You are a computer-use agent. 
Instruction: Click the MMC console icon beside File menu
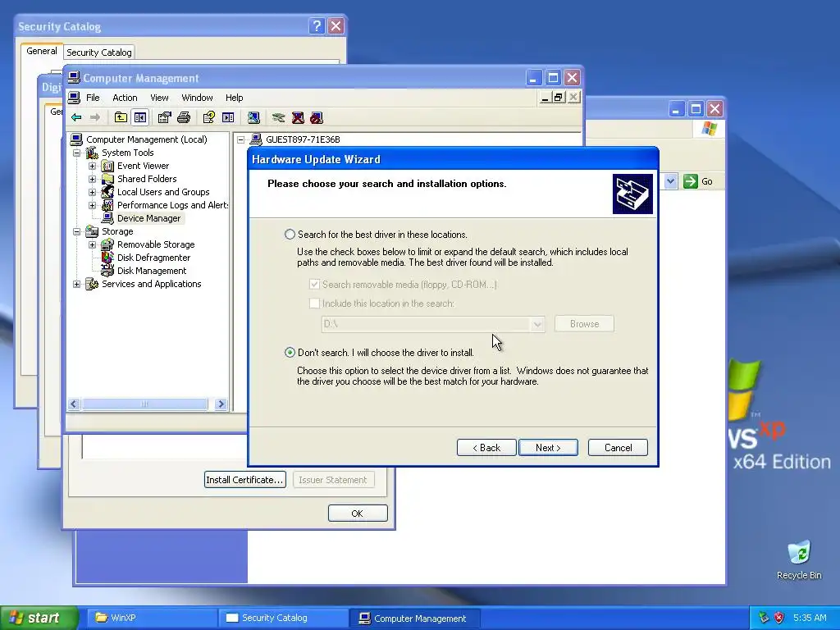pos(75,98)
